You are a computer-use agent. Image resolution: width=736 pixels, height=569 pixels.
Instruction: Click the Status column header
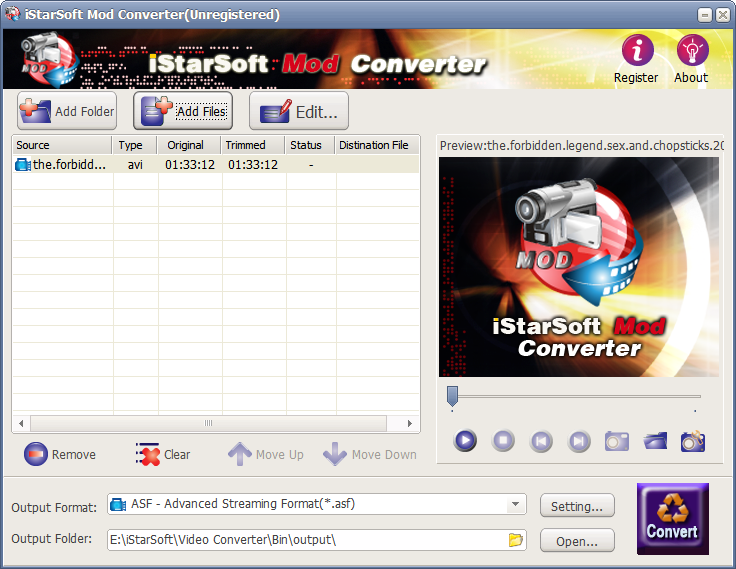click(x=310, y=145)
